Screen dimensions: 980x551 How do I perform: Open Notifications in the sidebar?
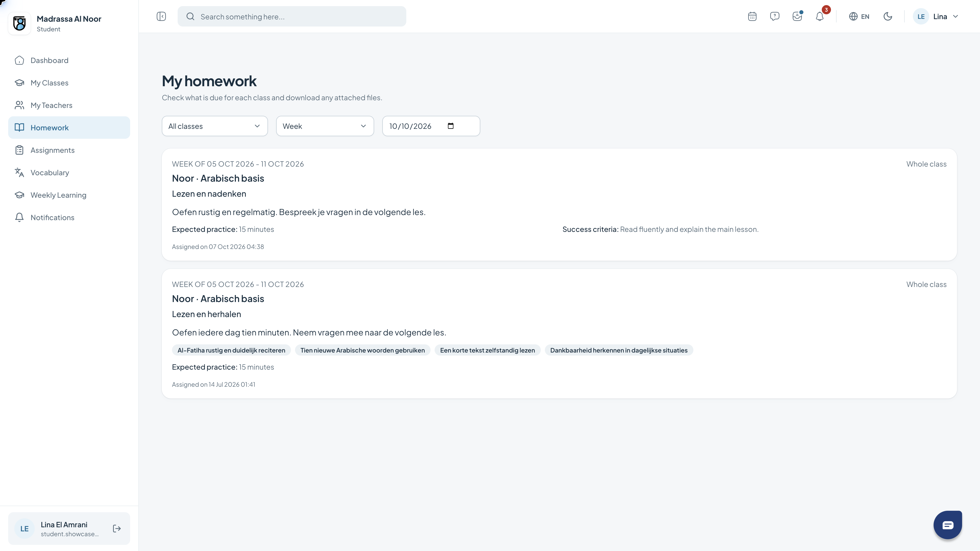coord(69,218)
